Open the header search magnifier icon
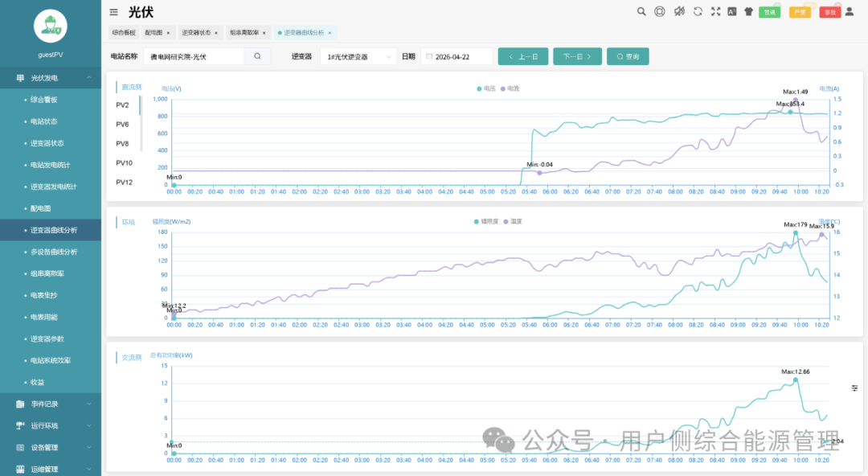 641,11
